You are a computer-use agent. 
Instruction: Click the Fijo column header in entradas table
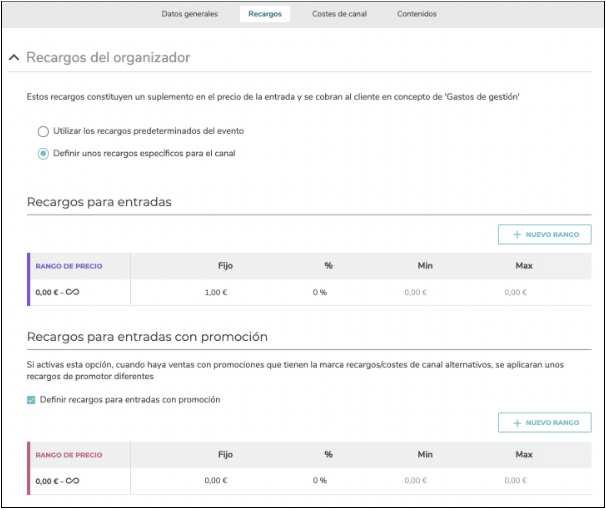[x=225, y=266]
